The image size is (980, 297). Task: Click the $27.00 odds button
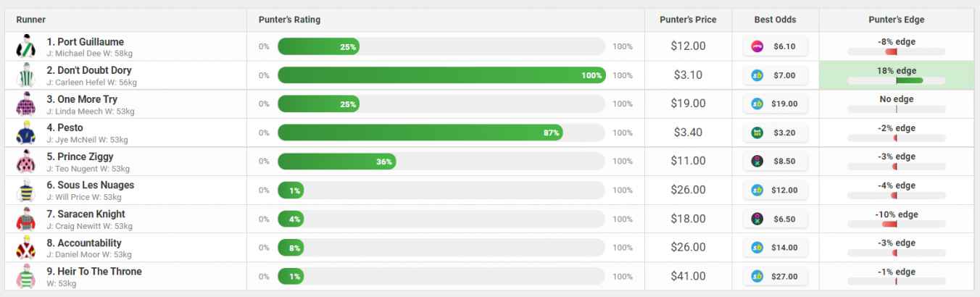click(x=776, y=276)
